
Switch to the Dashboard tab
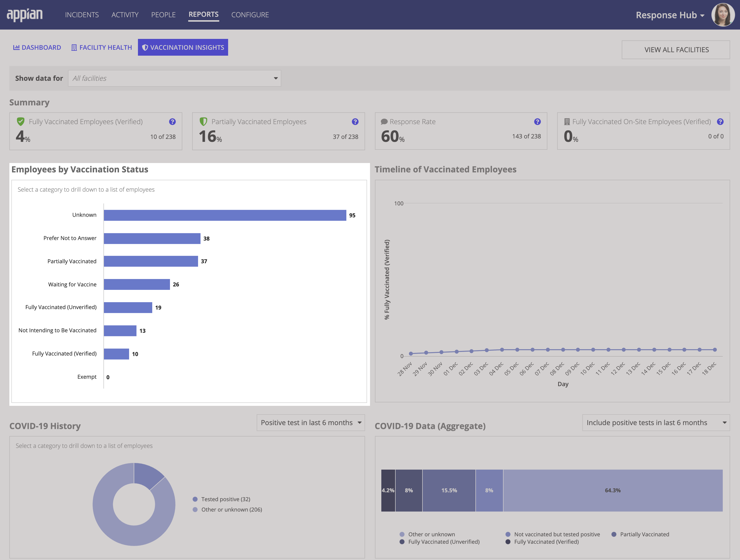(x=37, y=48)
